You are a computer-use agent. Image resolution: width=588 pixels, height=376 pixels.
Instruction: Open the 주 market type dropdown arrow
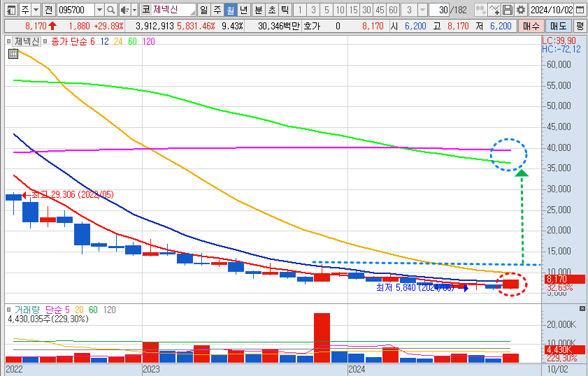tap(36, 10)
